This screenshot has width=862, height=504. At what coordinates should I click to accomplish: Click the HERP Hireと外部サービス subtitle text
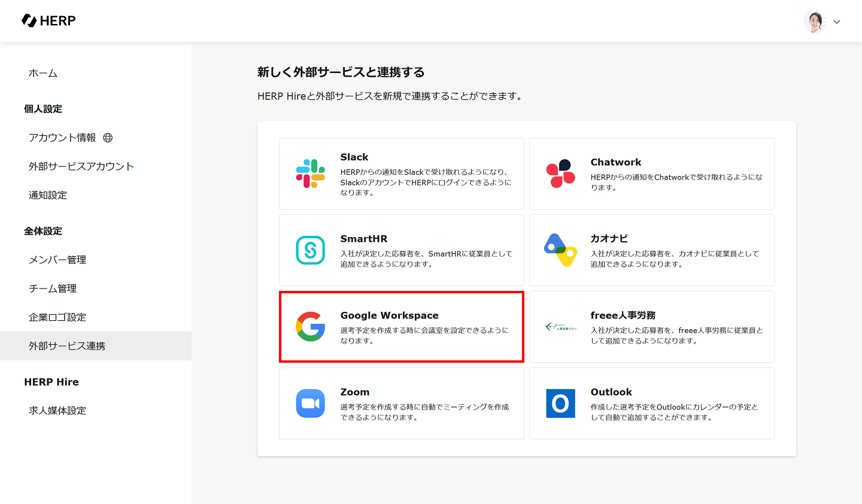[390, 96]
